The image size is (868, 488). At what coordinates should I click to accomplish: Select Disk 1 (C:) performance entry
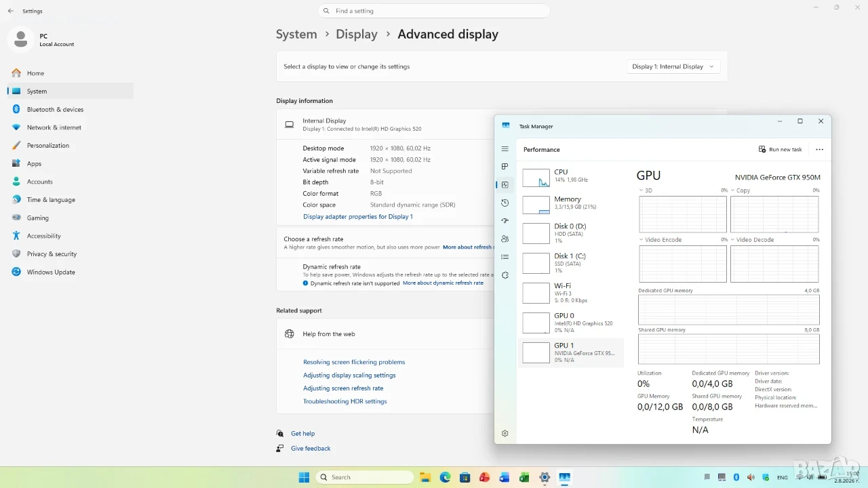tap(571, 263)
